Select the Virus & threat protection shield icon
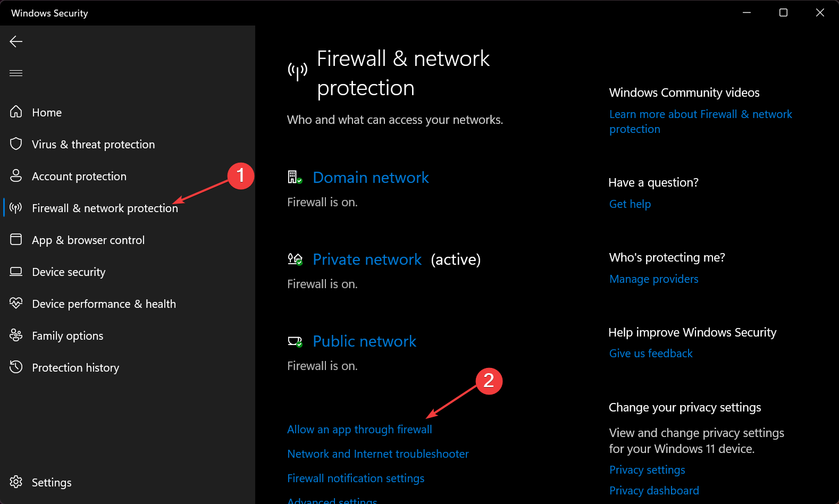839x504 pixels. coord(16,144)
